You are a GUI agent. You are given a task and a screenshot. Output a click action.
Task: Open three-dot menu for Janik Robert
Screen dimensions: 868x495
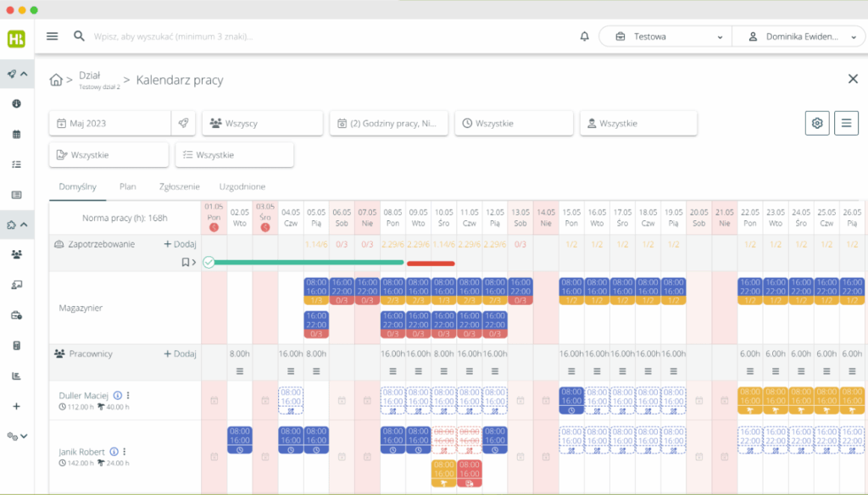click(x=124, y=452)
